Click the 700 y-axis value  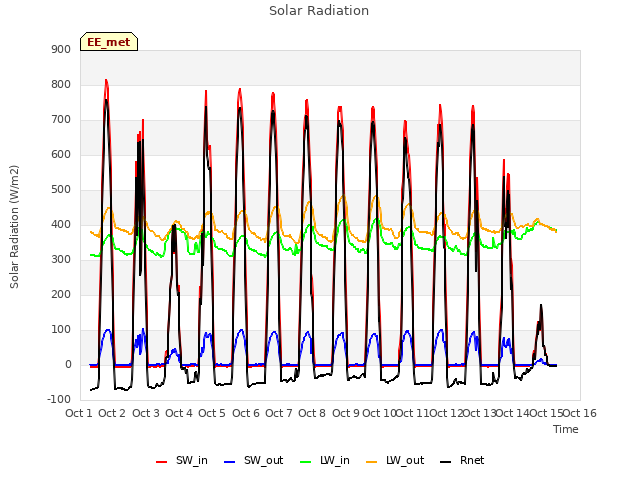tap(61, 120)
